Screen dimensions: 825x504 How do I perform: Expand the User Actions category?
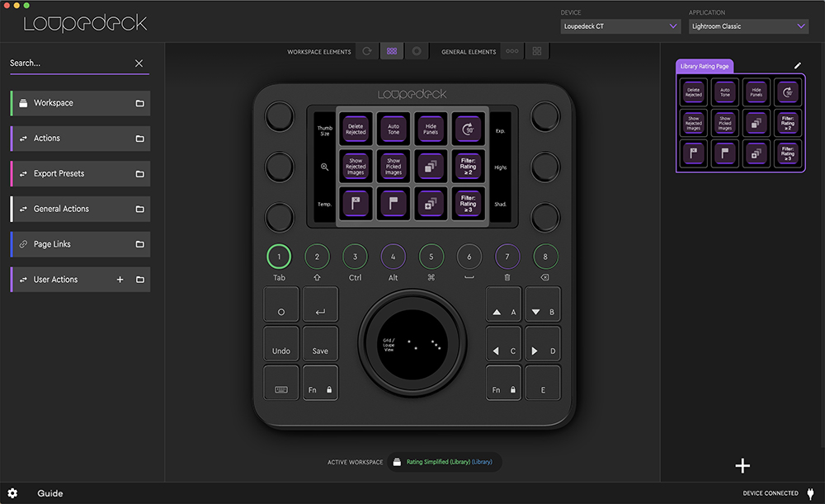click(x=81, y=280)
